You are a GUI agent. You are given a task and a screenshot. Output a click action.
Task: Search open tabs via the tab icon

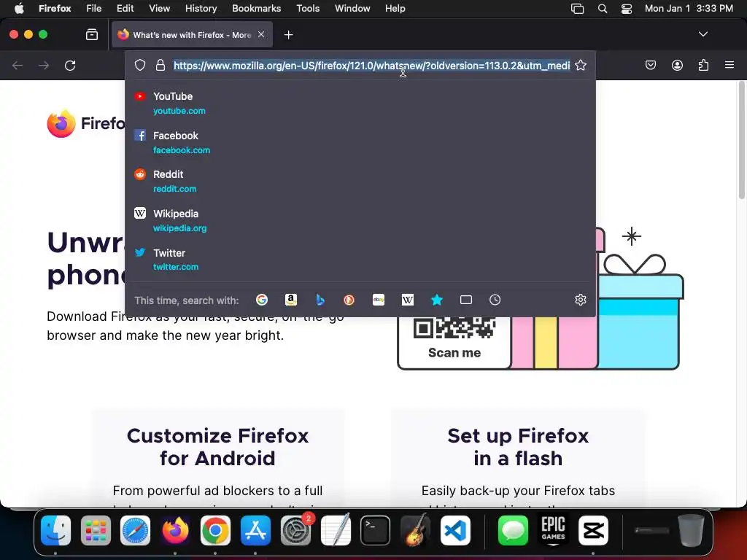coord(466,300)
